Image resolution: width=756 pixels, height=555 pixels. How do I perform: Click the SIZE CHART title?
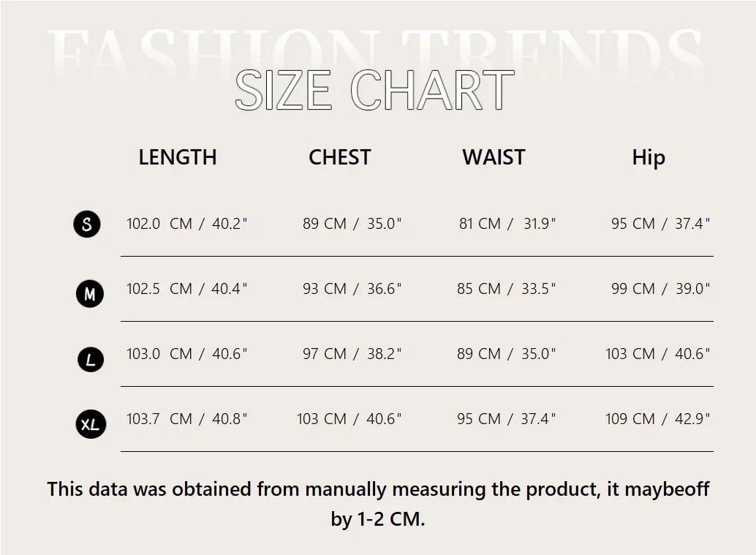pos(374,91)
